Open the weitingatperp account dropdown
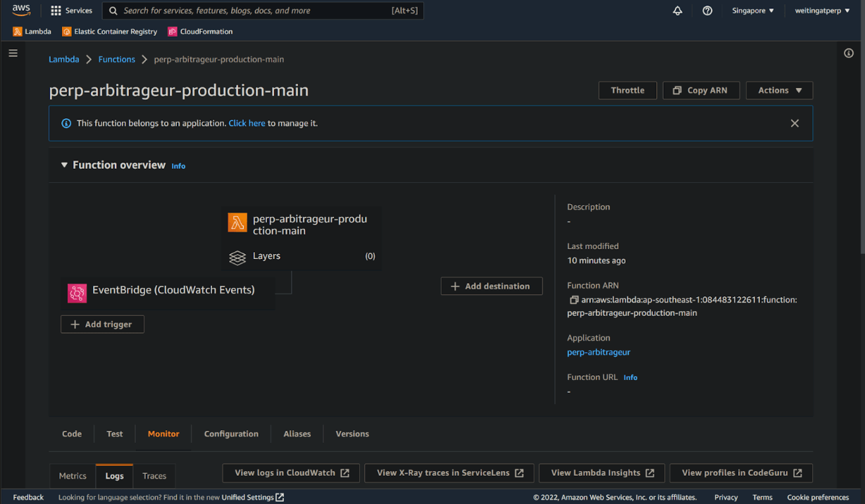Image resolution: width=865 pixels, height=504 pixels. click(822, 11)
